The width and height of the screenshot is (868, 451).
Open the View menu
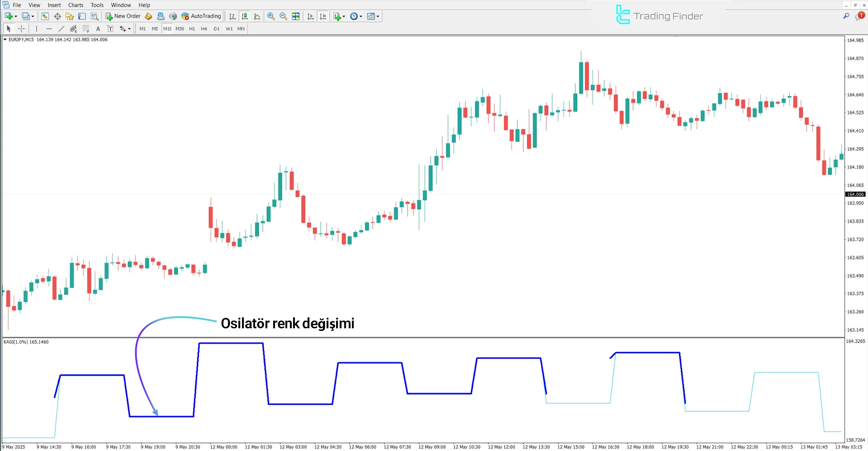(34, 5)
